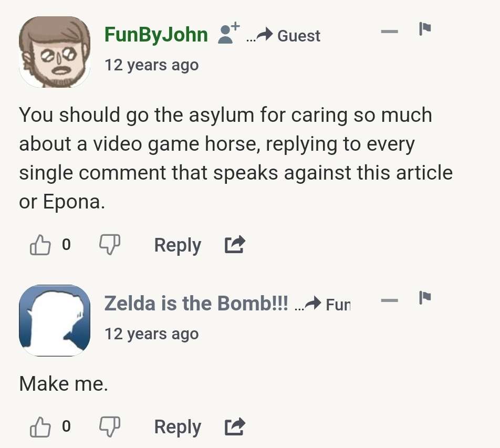Flag FunByJohn's comment as inappropriate
The width and height of the screenshot is (500, 448).
pyautogui.click(x=424, y=29)
